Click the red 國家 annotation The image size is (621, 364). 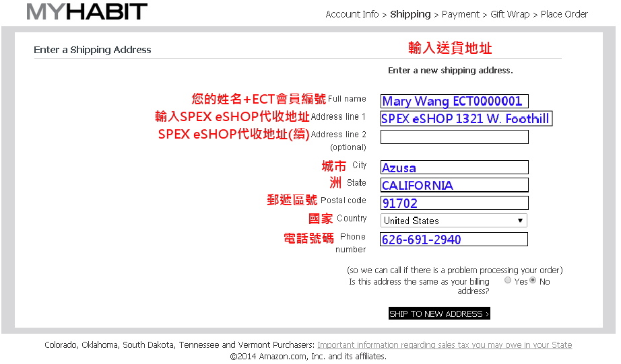(321, 219)
